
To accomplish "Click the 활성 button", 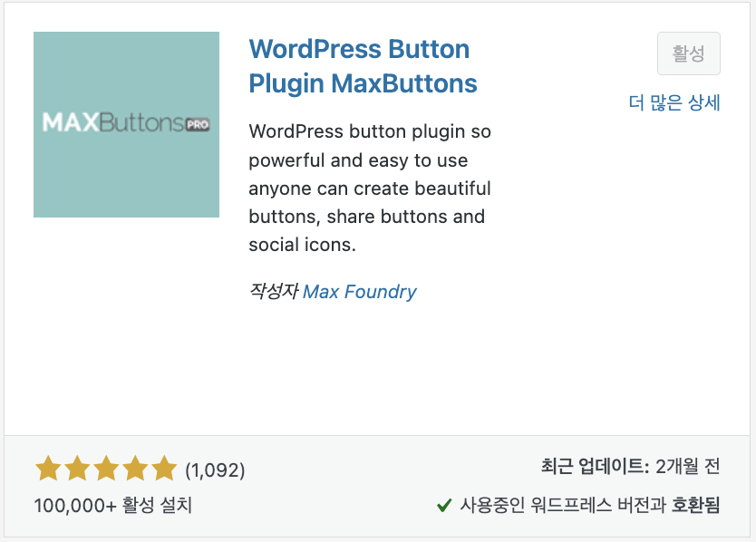I will [x=689, y=53].
